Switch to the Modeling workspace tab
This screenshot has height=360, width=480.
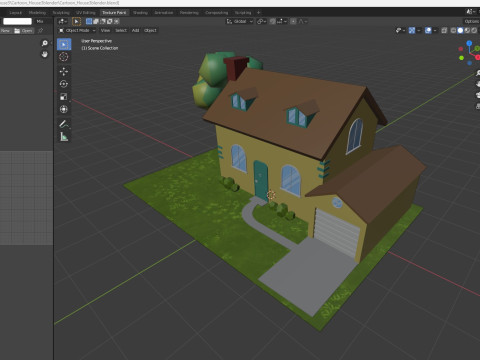[x=37, y=13]
